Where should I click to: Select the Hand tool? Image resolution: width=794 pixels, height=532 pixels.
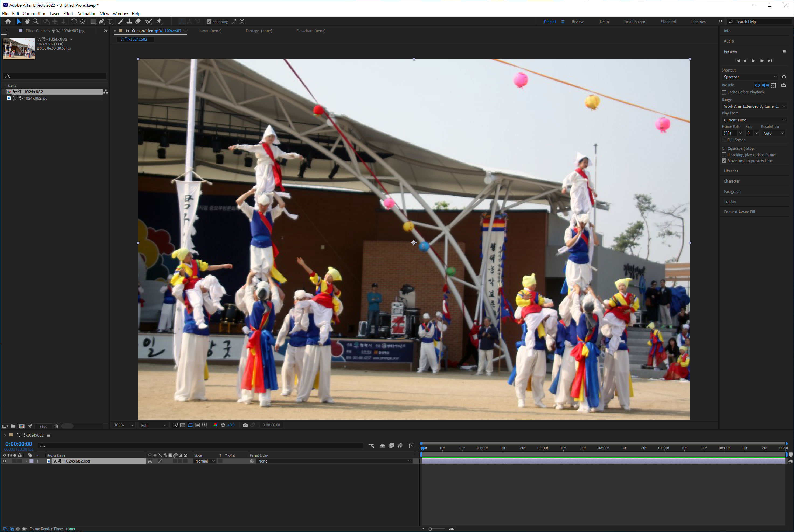tap(27, 21)
